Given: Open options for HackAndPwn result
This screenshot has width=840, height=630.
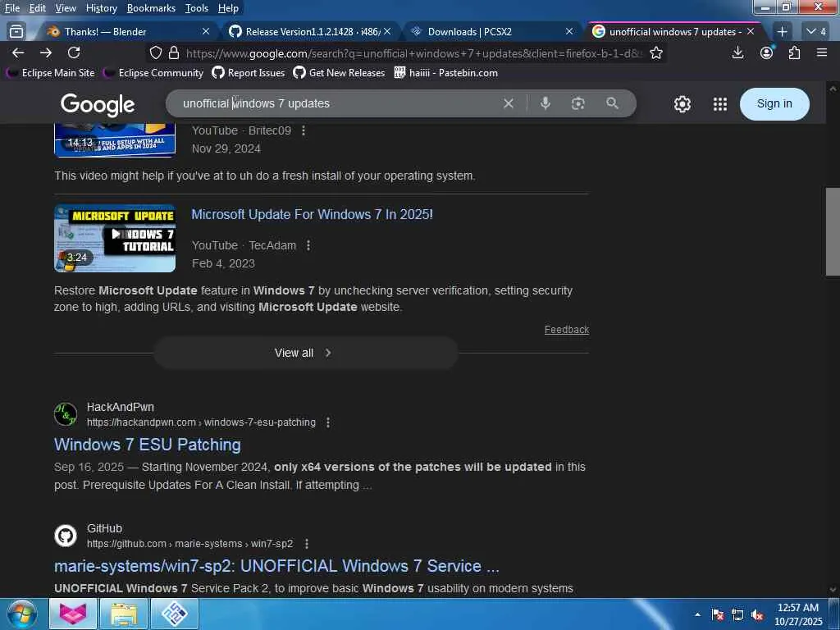Looking at the screenshot, I should coord(328,422).
